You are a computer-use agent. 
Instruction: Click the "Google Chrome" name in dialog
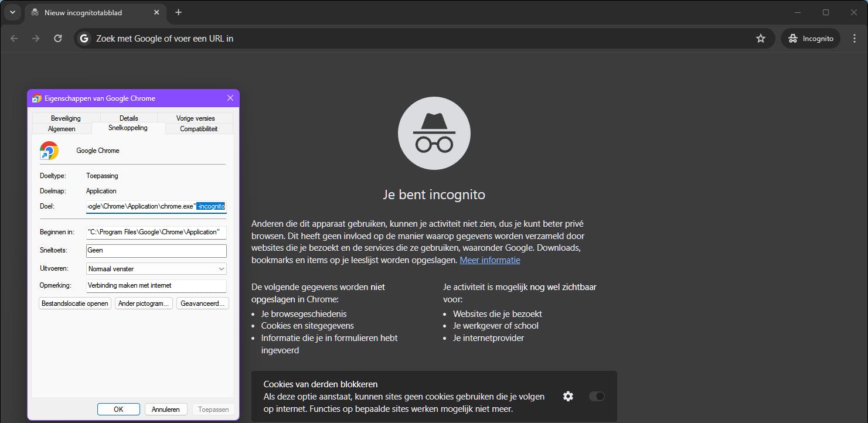[98, 151]
